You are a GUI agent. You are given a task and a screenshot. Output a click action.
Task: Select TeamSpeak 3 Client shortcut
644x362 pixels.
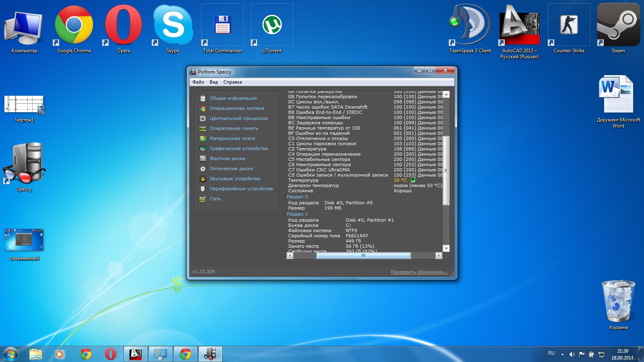470,29
